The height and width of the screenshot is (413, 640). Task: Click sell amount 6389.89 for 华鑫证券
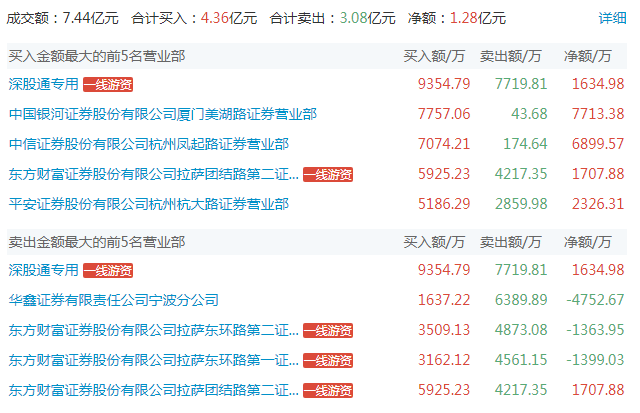click(x=521, y=300)
